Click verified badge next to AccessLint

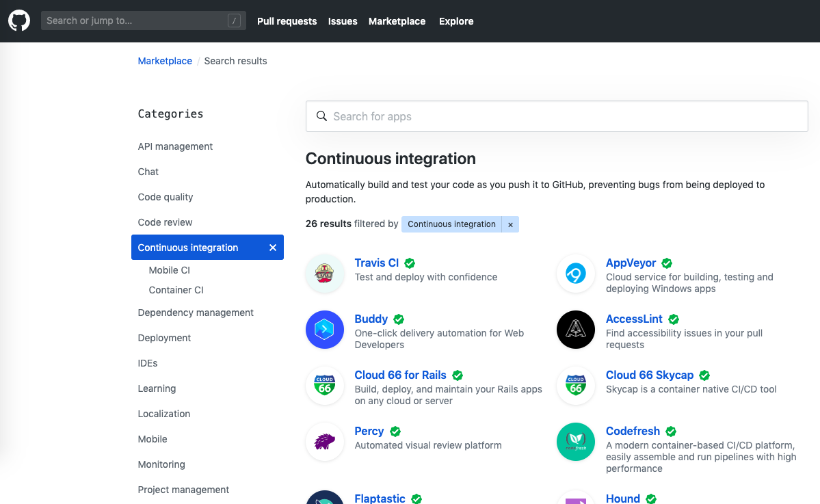pyautogui.click(x=674, y=319)
